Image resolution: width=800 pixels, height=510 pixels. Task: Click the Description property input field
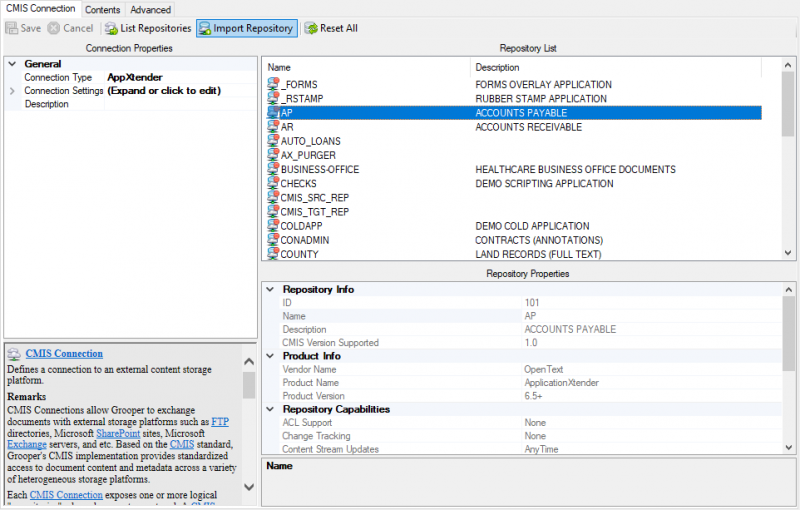(180, 104)
